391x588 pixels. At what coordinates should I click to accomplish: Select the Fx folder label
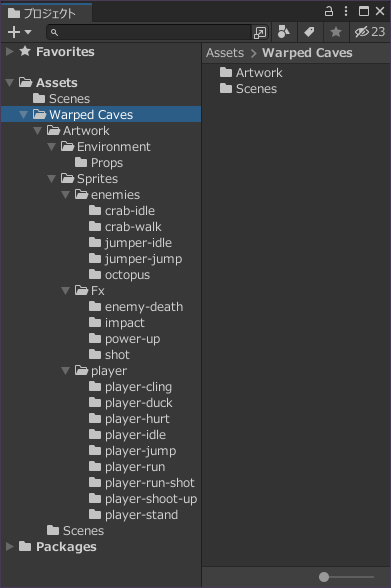pyautogui.click(x=98, y=291)
